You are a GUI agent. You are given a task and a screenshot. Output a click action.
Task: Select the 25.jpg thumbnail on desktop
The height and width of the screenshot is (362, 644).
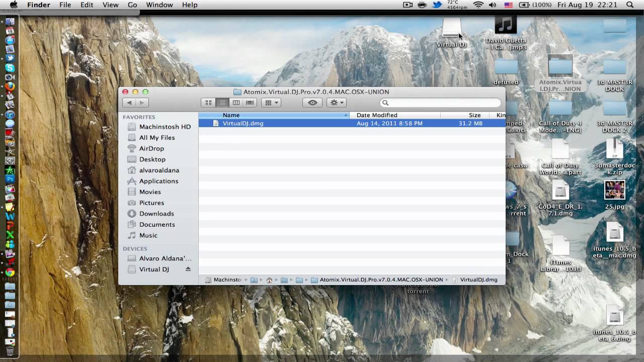tap(614, 195)
